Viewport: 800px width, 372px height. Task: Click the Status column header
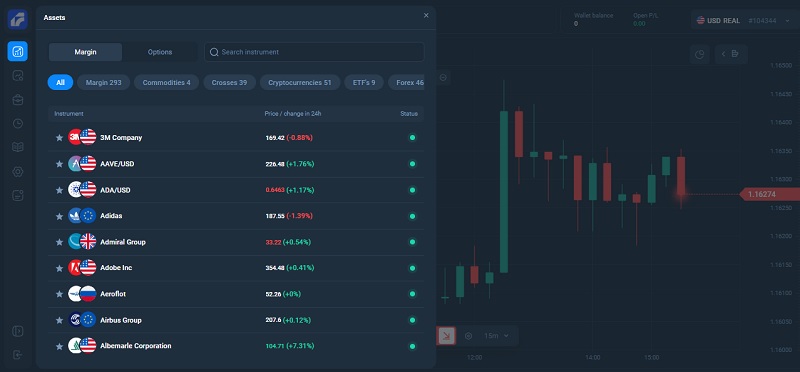[x=409, y=114]
